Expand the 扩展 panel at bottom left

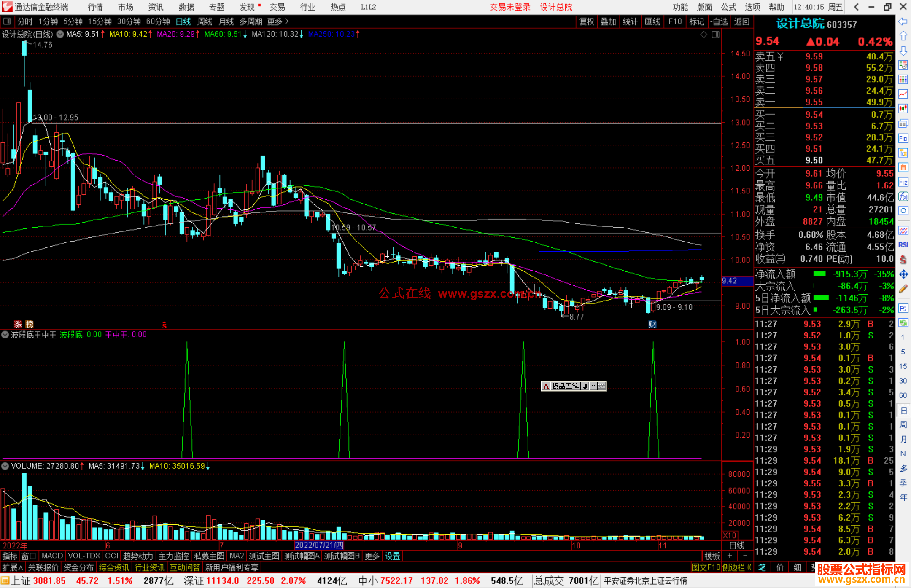tap(13, 567)
